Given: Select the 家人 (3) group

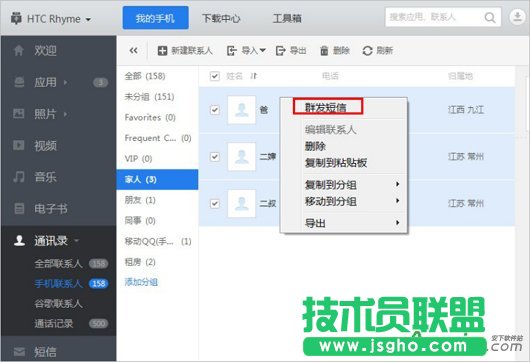Looking at the screenshot, I should click(157, 179).
